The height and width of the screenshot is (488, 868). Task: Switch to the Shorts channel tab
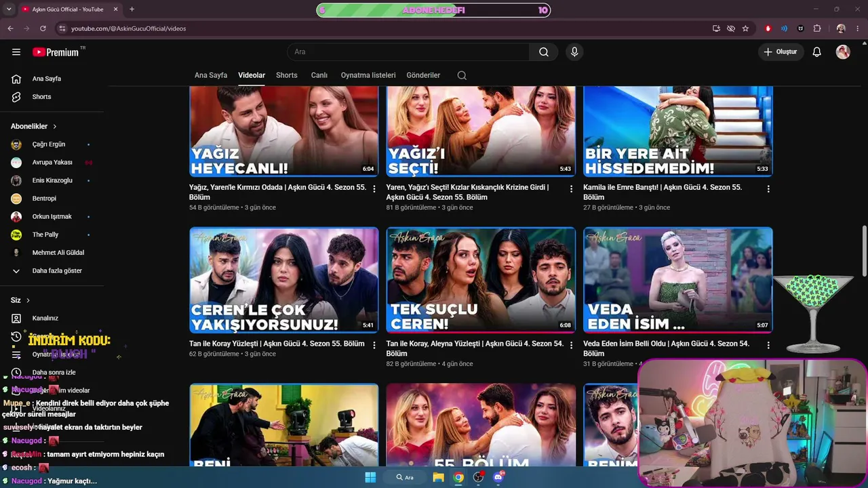(287, 75)
